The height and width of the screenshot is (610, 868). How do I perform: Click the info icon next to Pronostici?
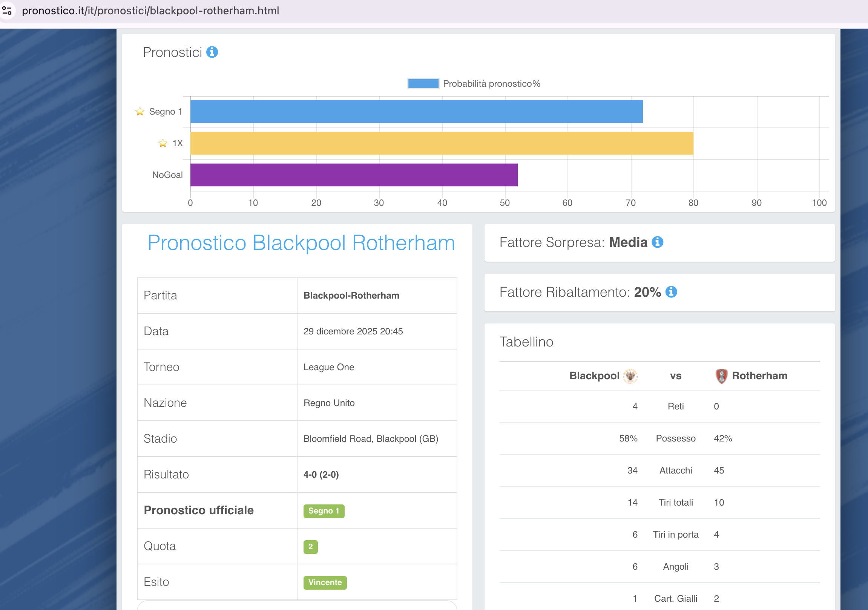(212, 52)
